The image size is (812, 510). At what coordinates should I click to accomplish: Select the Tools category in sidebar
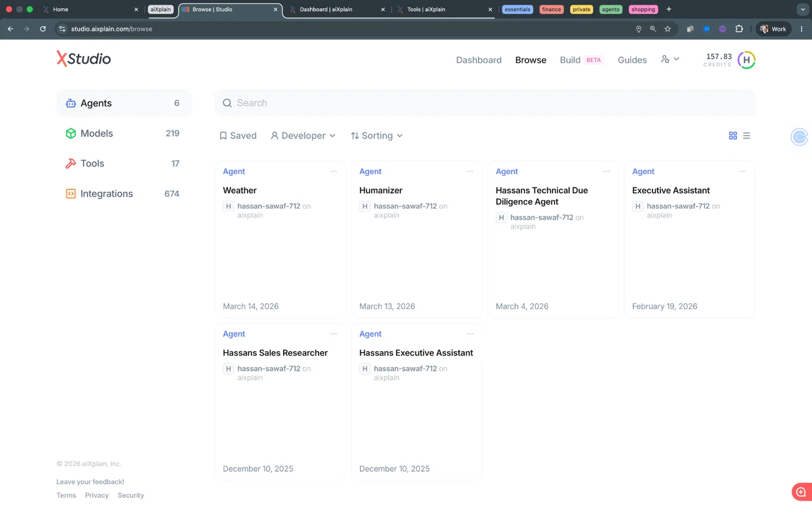tap(124, 164)
